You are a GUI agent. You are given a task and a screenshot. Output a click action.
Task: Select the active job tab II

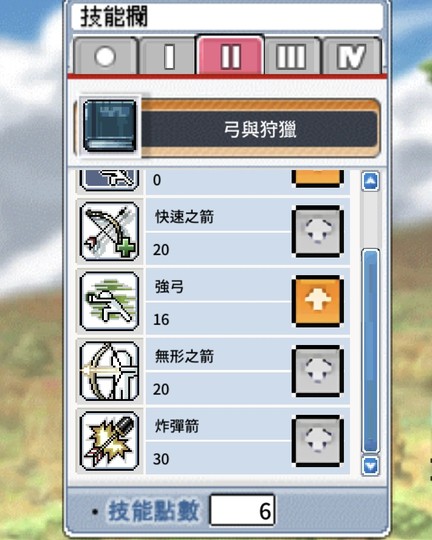click(230, 55)
